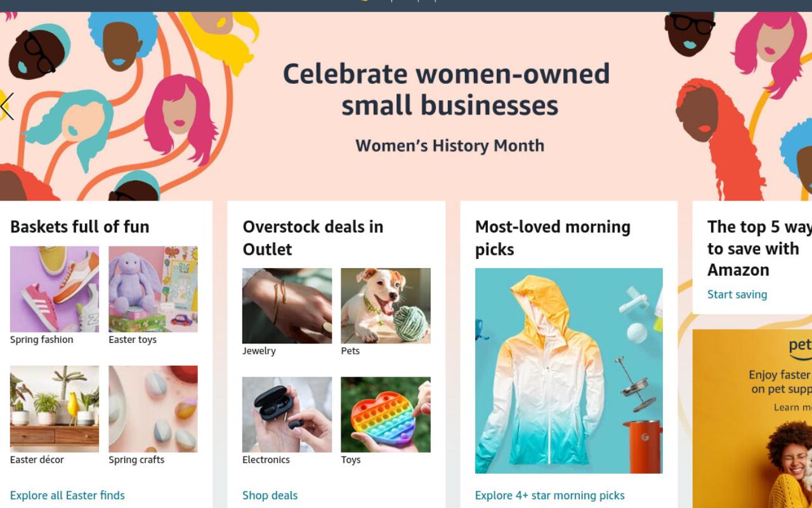
Task: Open the pet supplies ad banner
Action: click(752, 418)
